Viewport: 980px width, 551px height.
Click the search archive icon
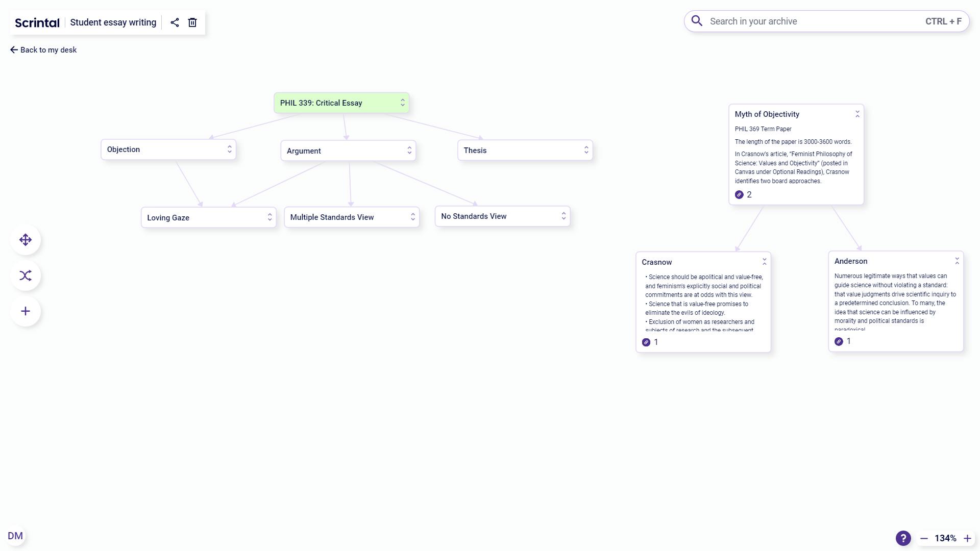(697, 21)
